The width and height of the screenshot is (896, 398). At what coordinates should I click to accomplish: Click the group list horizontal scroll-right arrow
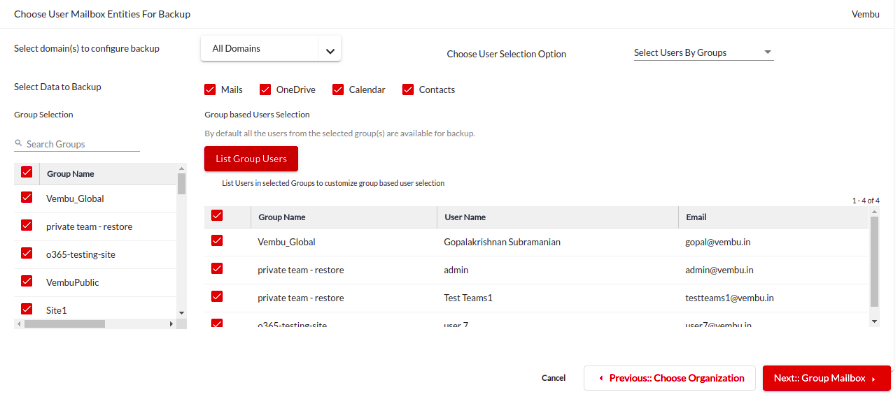(171, 324)
